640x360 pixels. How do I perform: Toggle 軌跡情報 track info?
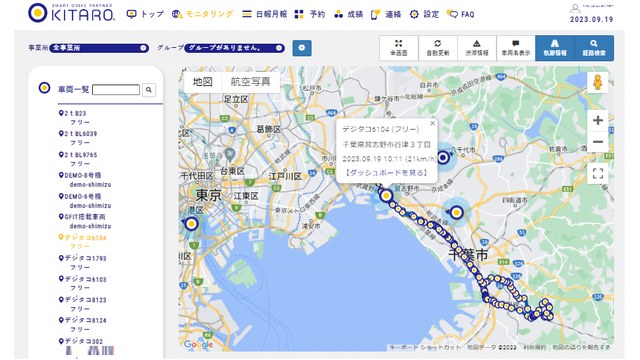click(x=555, y=48)
